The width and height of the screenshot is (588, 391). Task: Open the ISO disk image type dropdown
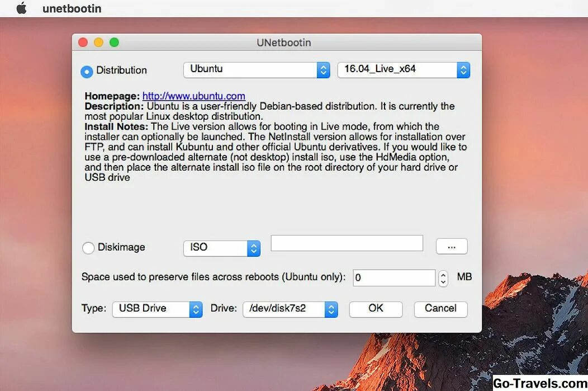[x=222, y=248]
